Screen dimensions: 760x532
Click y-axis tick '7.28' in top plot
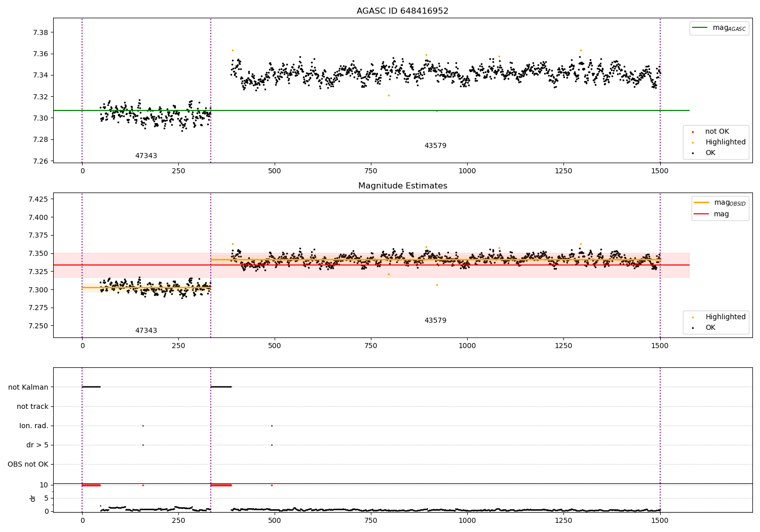coord(41,140)
